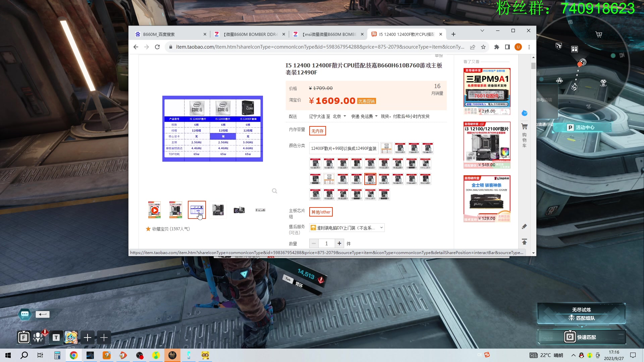The width and height of the screenshot is (644, 362).
Task: Bookmark this page with star icon
Action: (483, 47)
